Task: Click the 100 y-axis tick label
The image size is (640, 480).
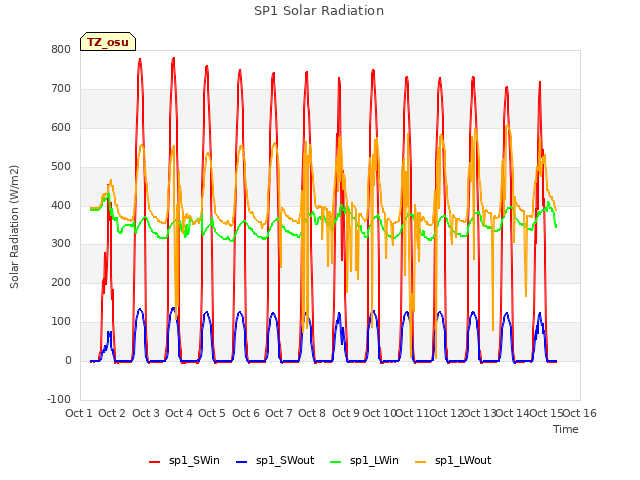Action: (x=61, y=322)
